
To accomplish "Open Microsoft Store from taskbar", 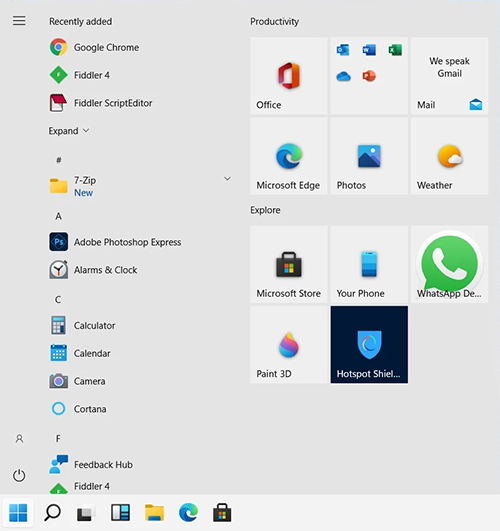I will click(222, 513).
